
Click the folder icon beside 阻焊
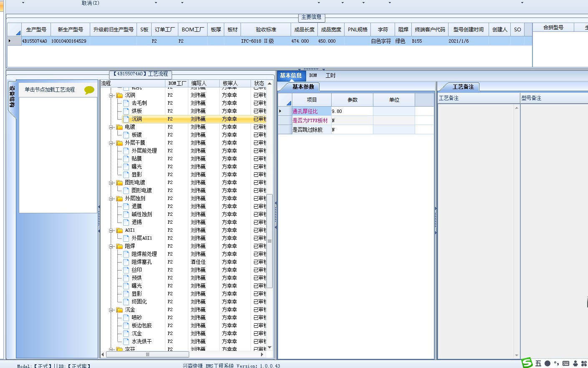click(120, 246)
